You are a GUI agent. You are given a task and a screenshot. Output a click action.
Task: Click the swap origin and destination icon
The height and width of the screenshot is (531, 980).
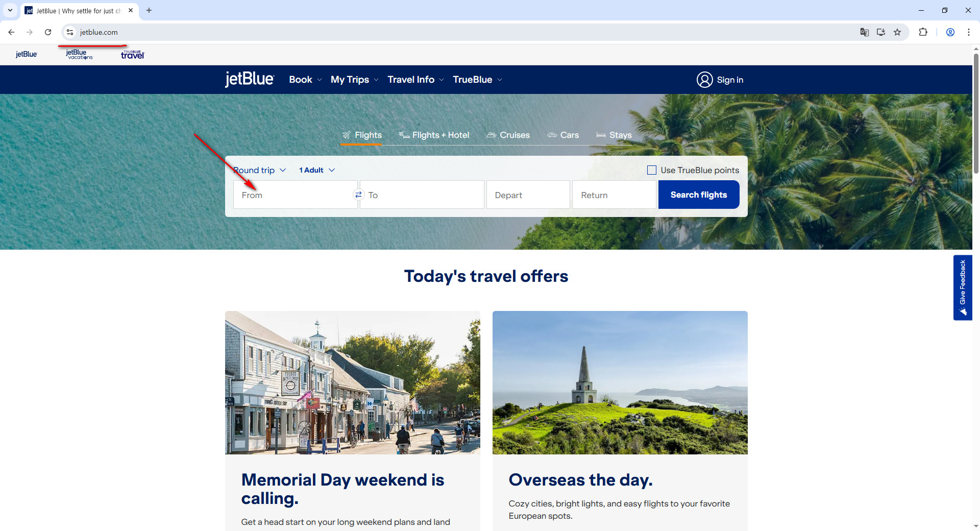click(x=358, y=195)
